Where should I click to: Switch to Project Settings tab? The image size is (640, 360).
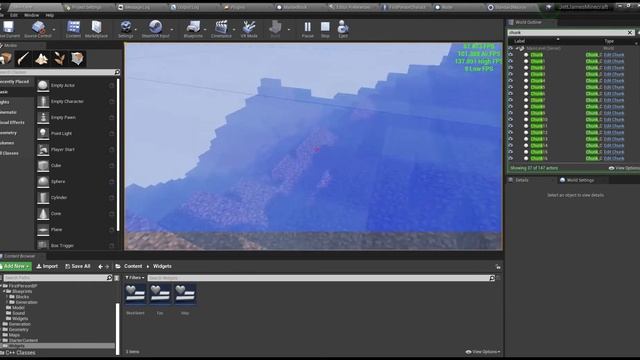pos(88,7)
